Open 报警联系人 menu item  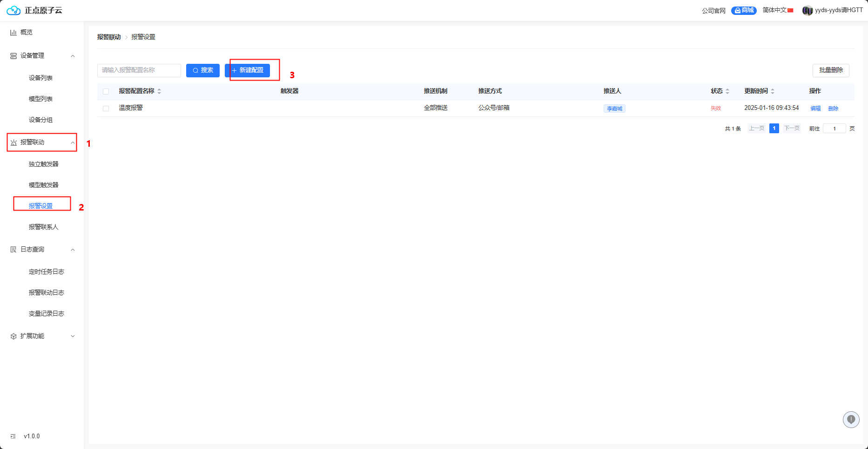point(43,227)
